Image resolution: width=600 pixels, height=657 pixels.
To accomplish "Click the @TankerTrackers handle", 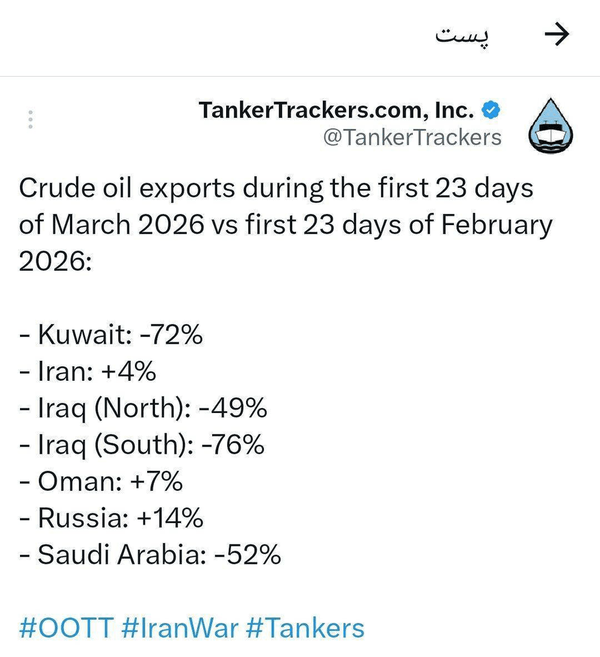I will pyautogui.click(x=412, y=137).
